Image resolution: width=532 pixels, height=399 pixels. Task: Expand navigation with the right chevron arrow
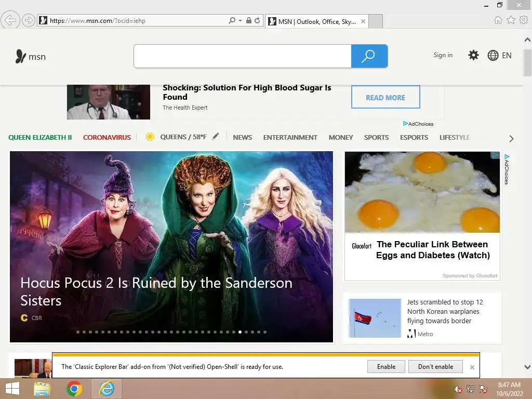(511, 138)
